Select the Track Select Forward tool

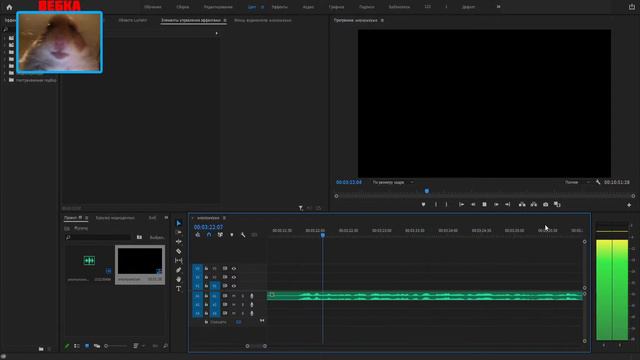tap(179, 232)
